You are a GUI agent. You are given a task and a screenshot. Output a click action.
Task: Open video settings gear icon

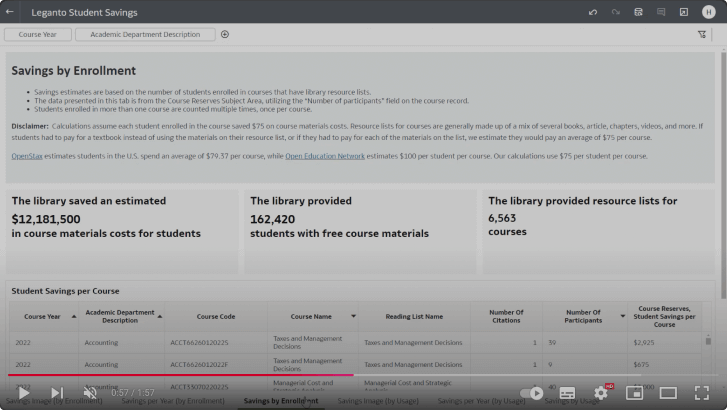[x=600, y=393]
